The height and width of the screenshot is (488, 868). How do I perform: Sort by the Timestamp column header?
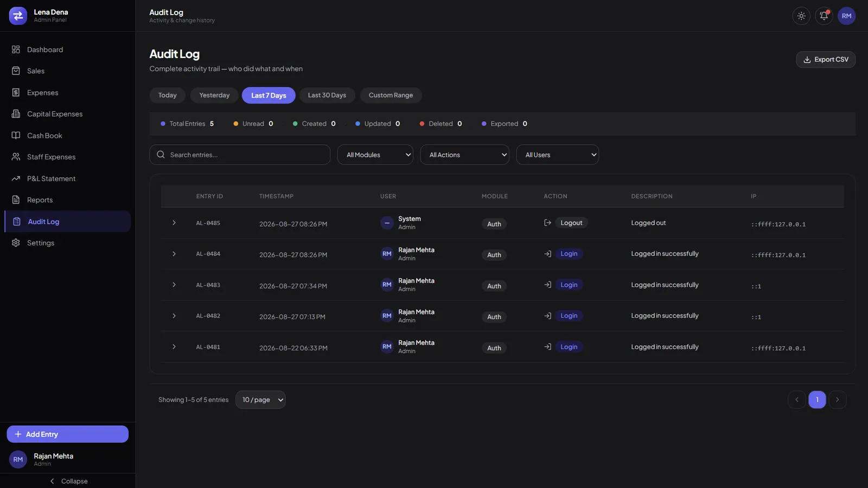[276, 196]
